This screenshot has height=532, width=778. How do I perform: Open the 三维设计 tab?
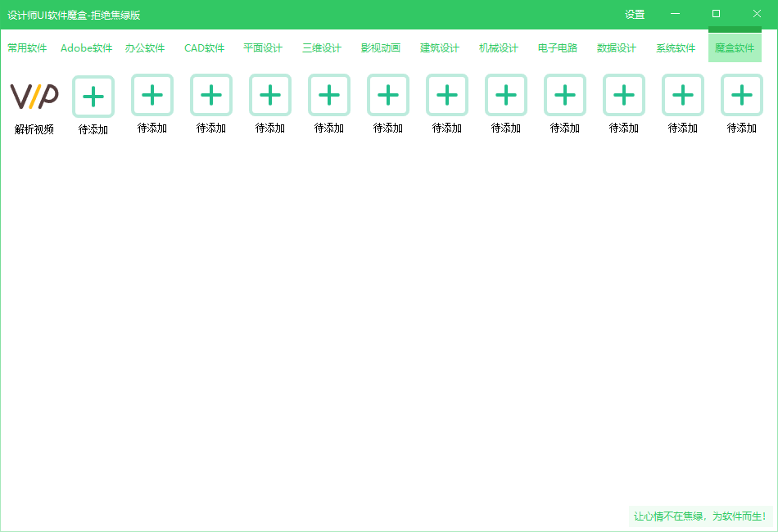click(322, 48)
